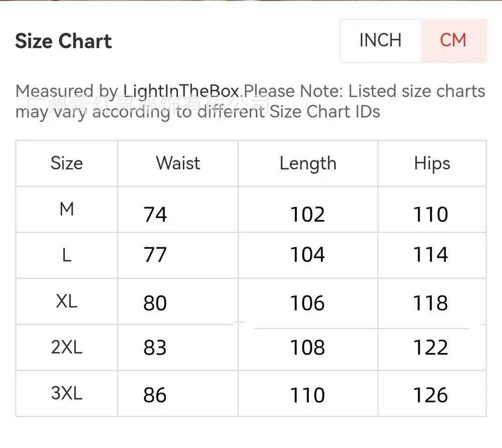Click the Hips column header
The width and height of the screenshot is (502, 448).
(432, 163)
